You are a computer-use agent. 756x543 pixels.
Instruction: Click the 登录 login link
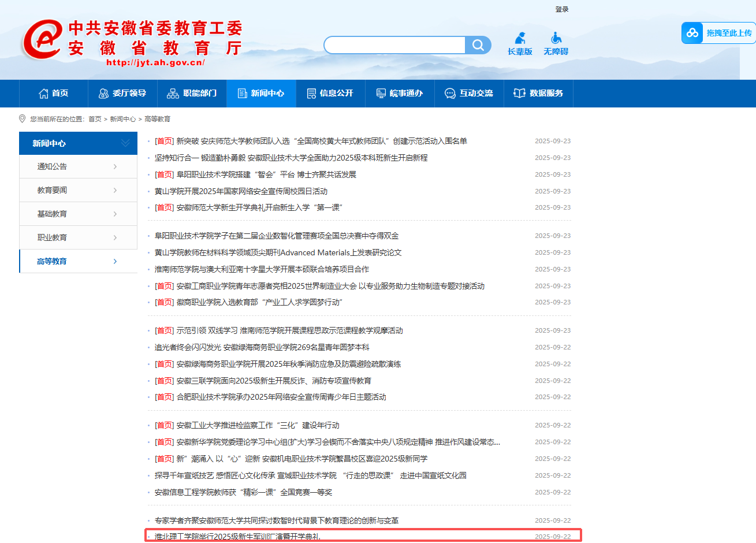pos(562,9)
